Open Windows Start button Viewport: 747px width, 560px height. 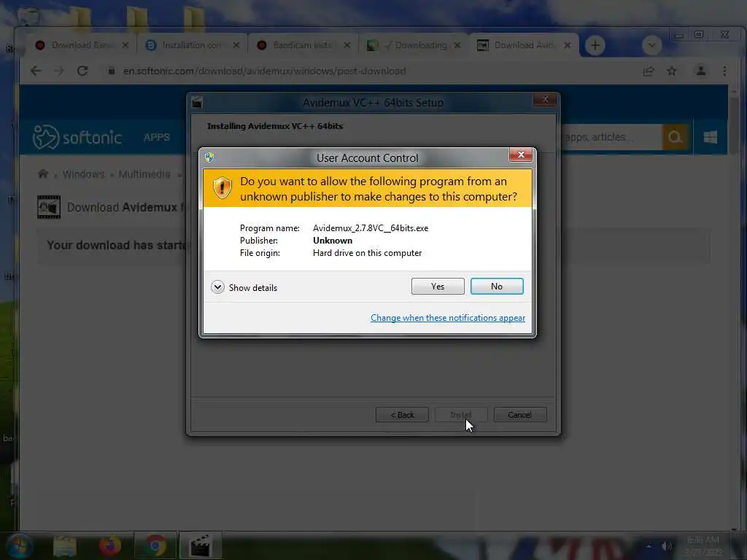20,545
